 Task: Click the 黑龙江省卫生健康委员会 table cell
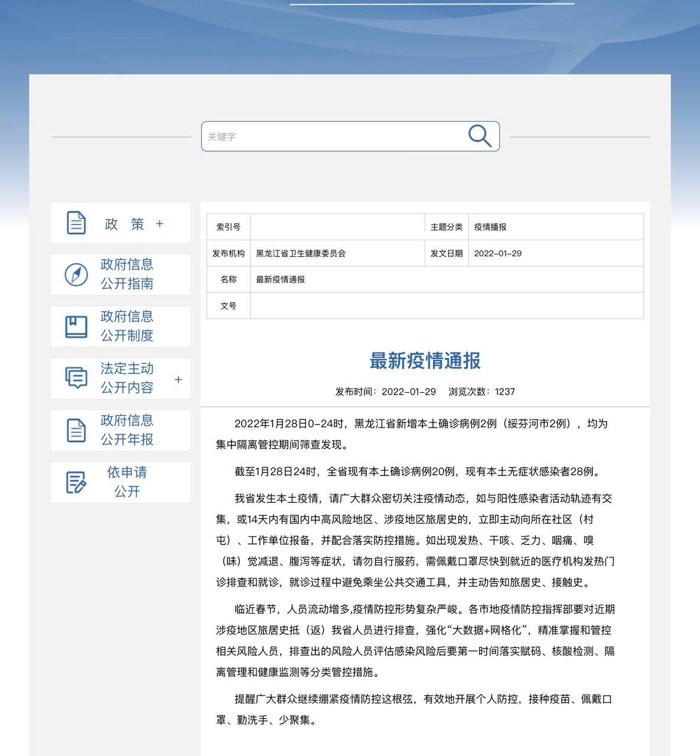[338, 253]
